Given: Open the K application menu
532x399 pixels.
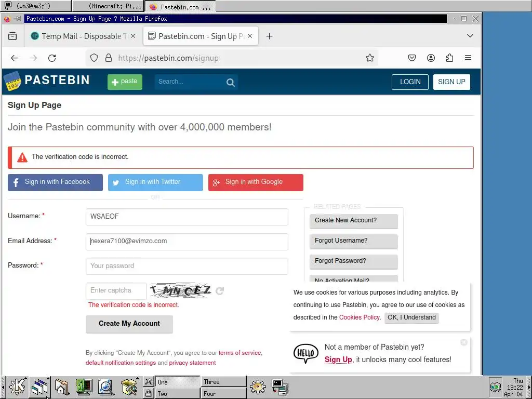Looking at the screenshot, I should coord(17,387).
